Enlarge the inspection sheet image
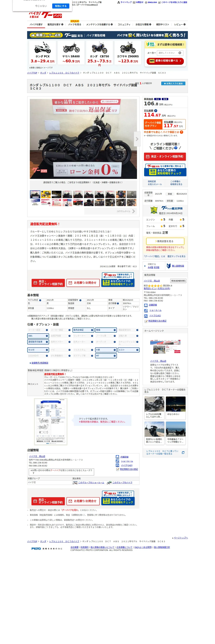Image resolution: width=215 pixels, height=644 pixels. 51,421
